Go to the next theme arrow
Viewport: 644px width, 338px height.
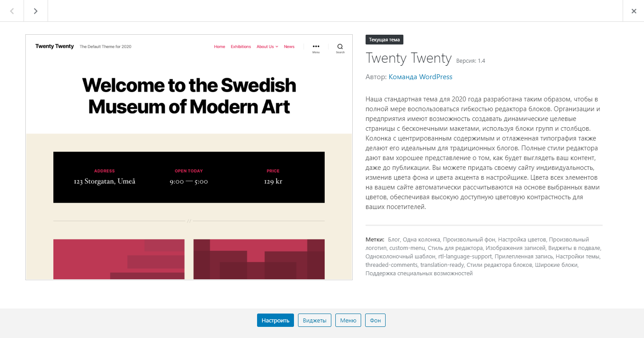click(x=36, y=11)
